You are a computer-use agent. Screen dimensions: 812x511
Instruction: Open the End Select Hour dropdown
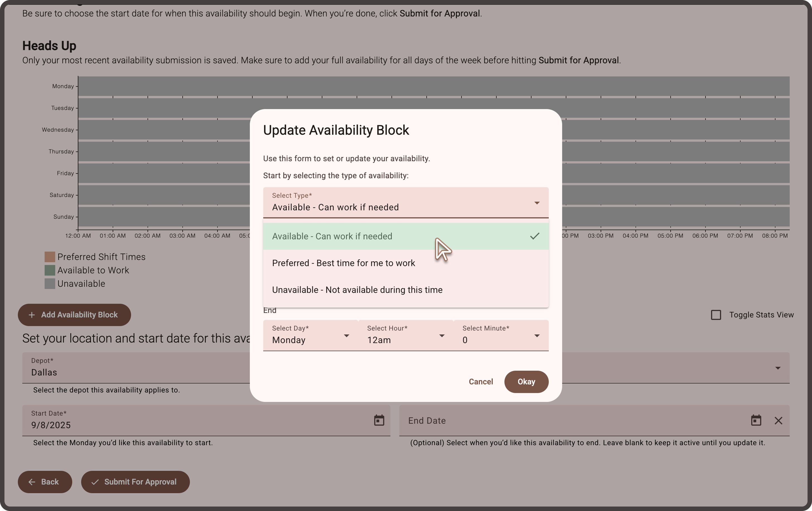pyautogui.click(x=406, y=336)
